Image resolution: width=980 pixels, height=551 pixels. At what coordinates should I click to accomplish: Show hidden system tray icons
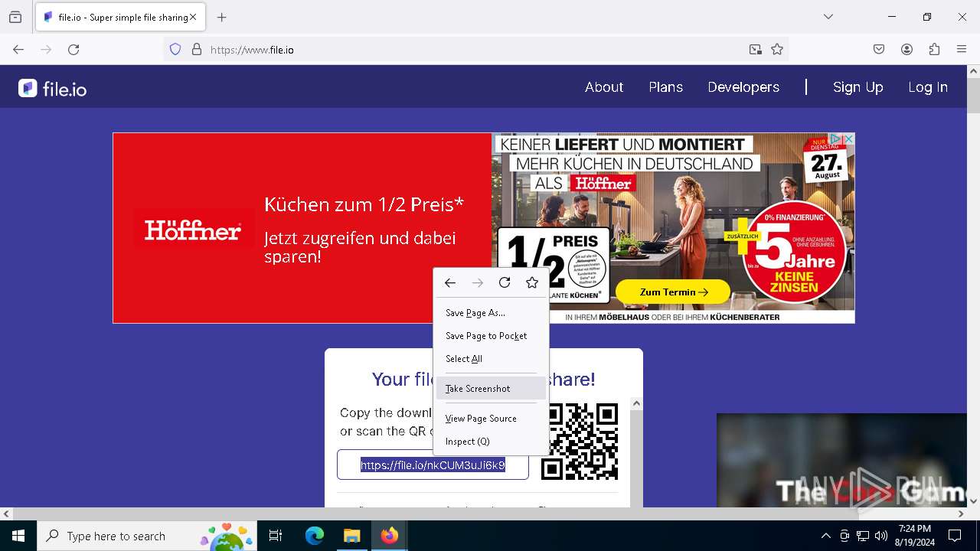pos(825,536)
